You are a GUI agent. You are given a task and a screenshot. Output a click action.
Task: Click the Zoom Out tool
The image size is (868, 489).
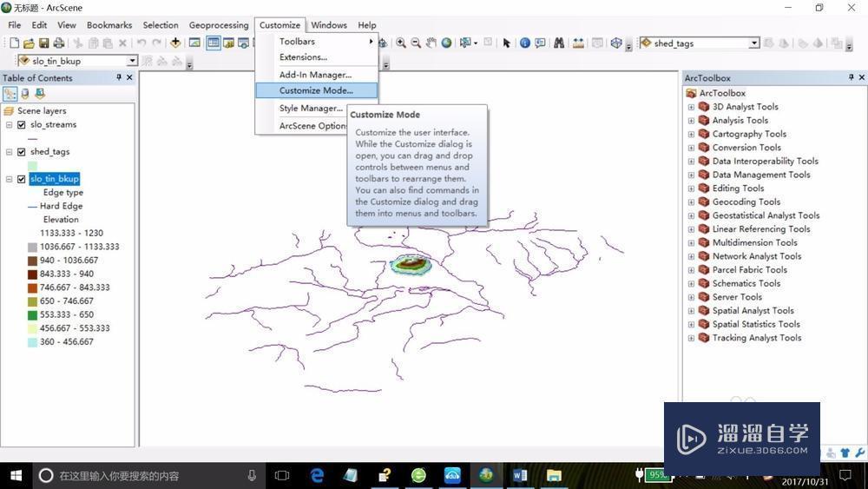(416, 43)
